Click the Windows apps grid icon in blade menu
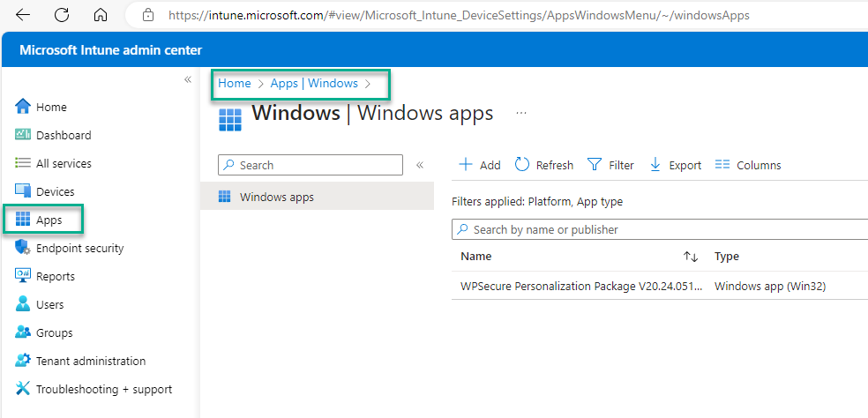 [x=225, y=197]
